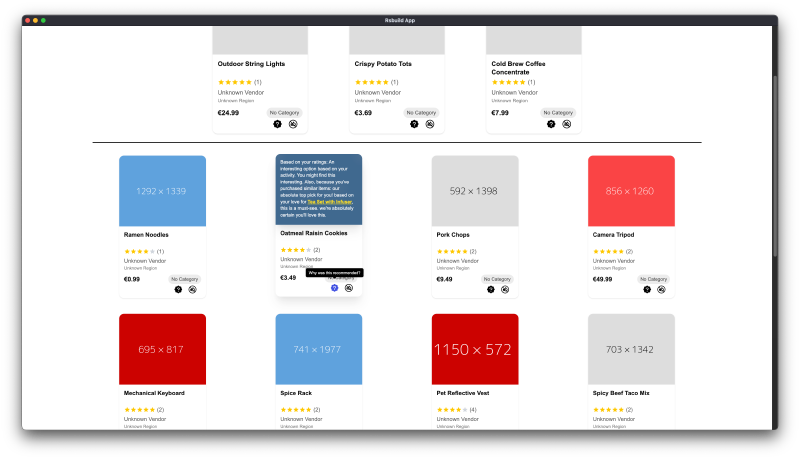Click the Pet Reflective Vest product image

coord(475,349)
